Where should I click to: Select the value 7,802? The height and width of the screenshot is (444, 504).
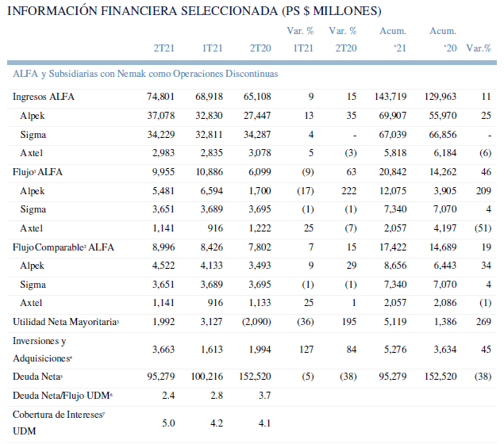pyautogui.click(x=260, y=247)
